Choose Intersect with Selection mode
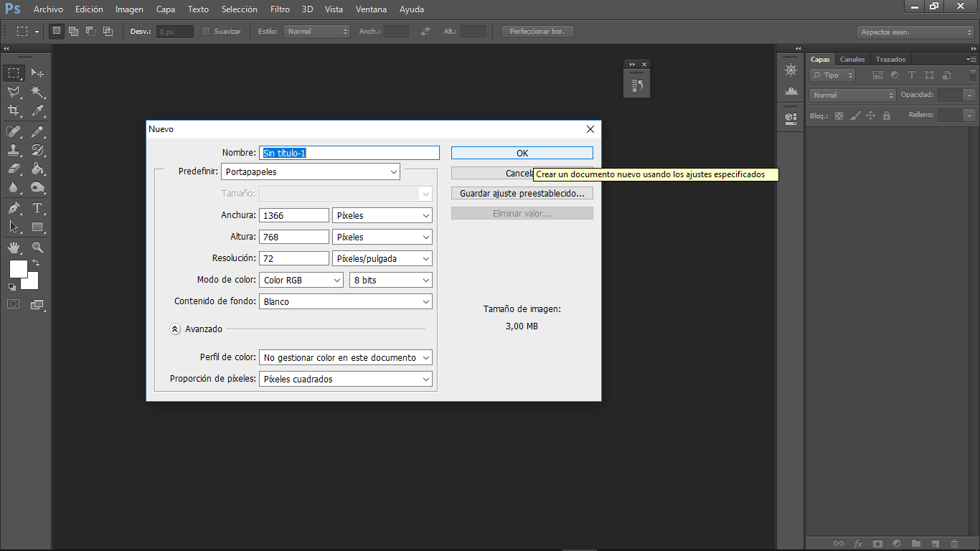 pyautogui.click(x=108, y=31)
